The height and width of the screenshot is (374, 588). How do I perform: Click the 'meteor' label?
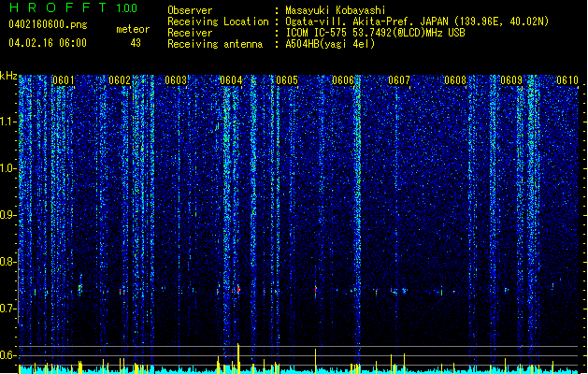coord(133,29)
